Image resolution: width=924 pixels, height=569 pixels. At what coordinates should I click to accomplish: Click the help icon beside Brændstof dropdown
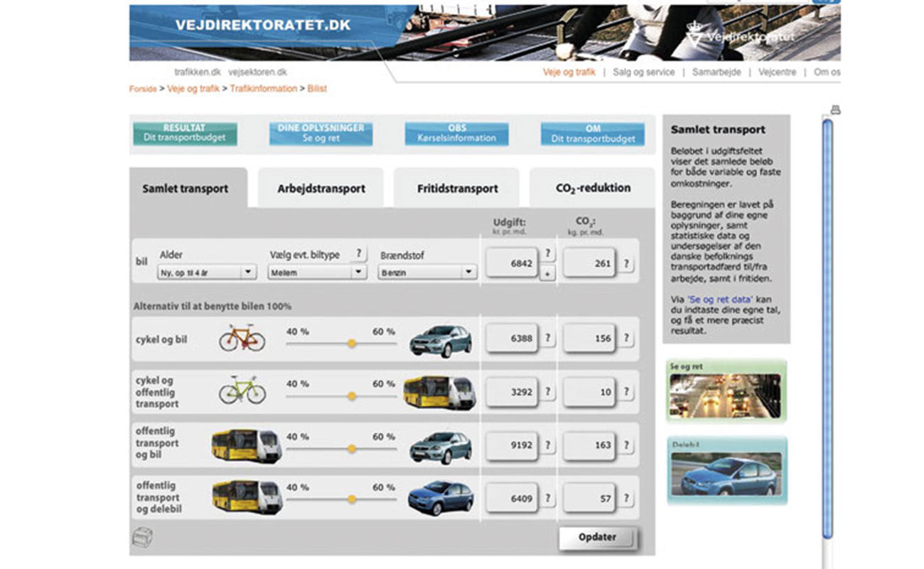358,253
